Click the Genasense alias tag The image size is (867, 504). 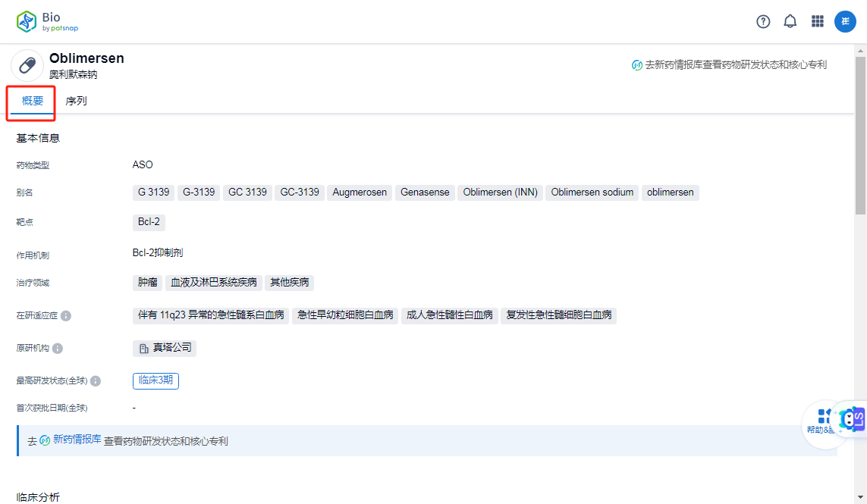coord(425,192)
